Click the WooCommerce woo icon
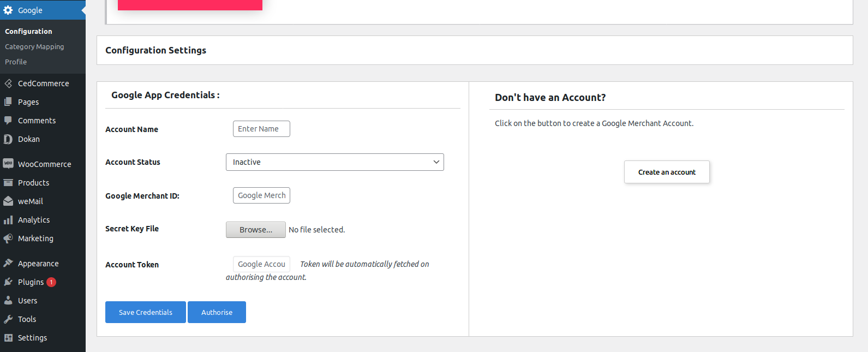 pos(8,164)
